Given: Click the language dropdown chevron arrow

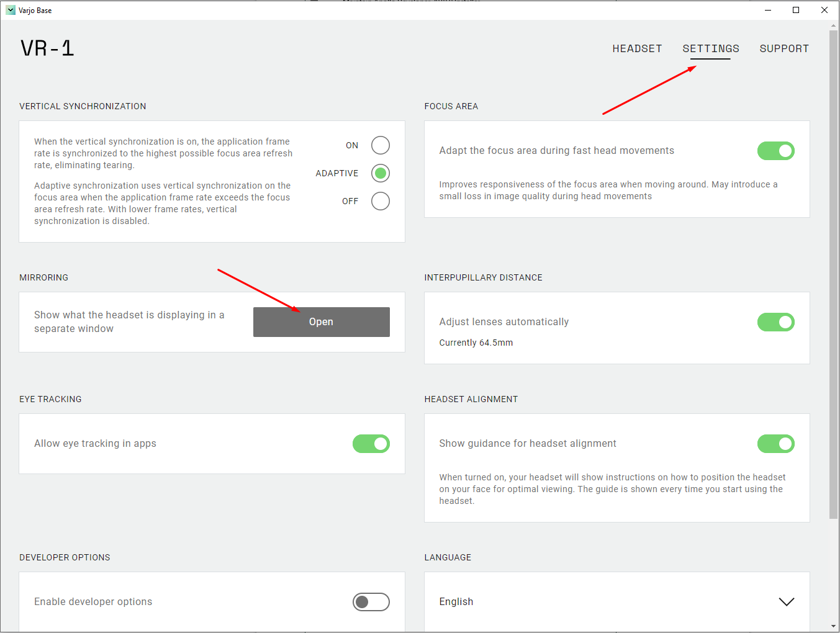Looking at the screenshot, I should [787, 602].
